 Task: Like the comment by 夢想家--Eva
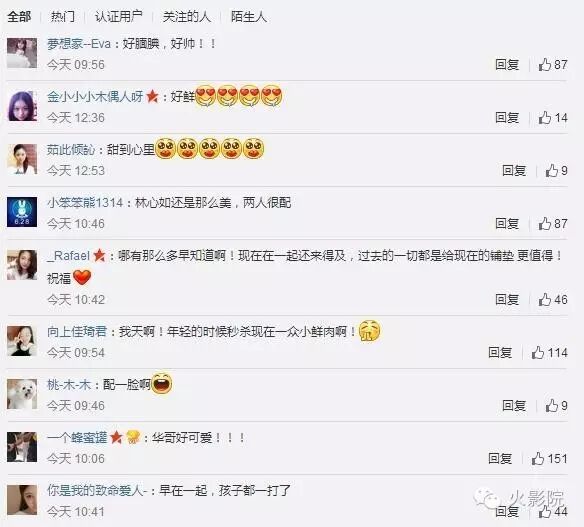(545, 64)
